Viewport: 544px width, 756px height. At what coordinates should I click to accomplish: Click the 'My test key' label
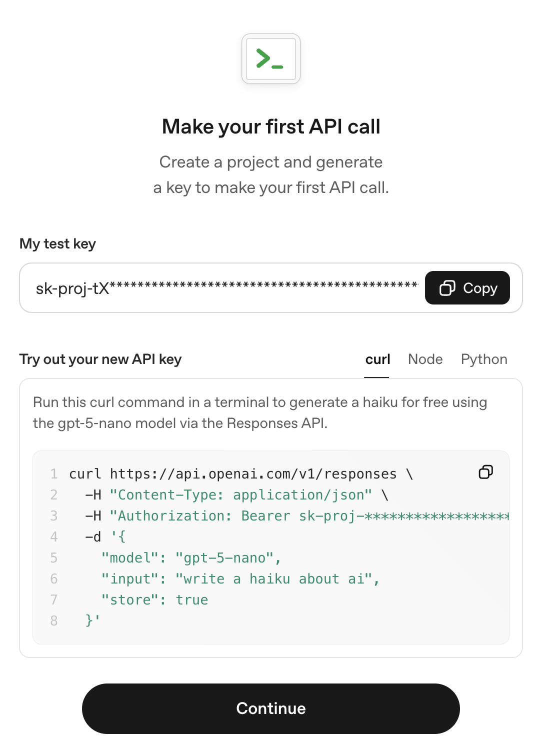pos(57,243)
